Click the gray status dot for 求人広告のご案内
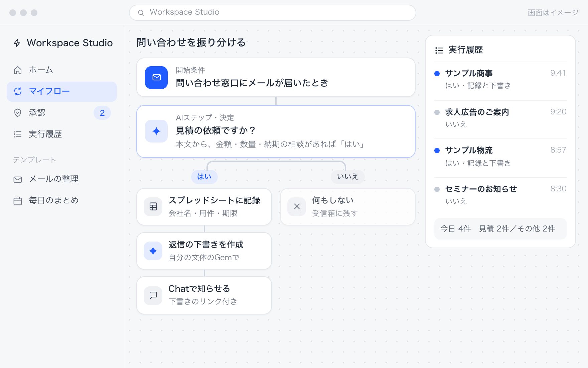The width and height of the screenshot is (588, 368). 437,112
